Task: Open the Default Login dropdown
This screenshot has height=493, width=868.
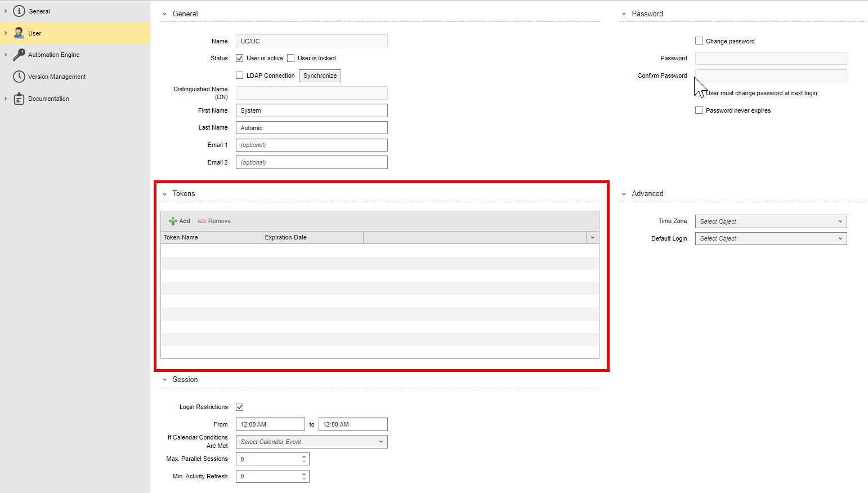Action: 771,239
